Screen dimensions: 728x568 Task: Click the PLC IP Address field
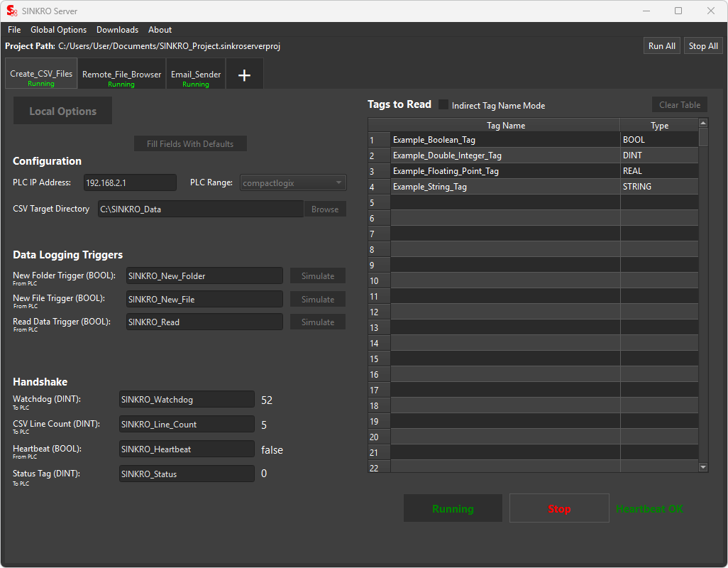coord(130,183)
